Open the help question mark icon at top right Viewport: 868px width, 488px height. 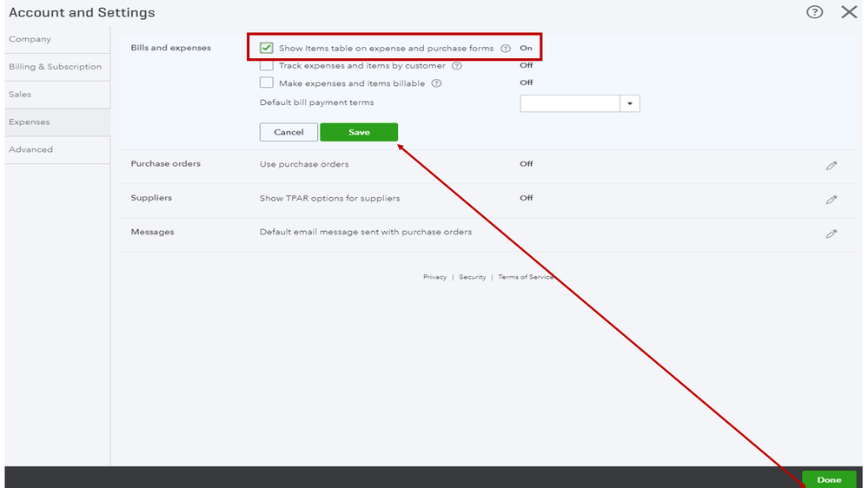pyautogui.click(x=814, y=12)
